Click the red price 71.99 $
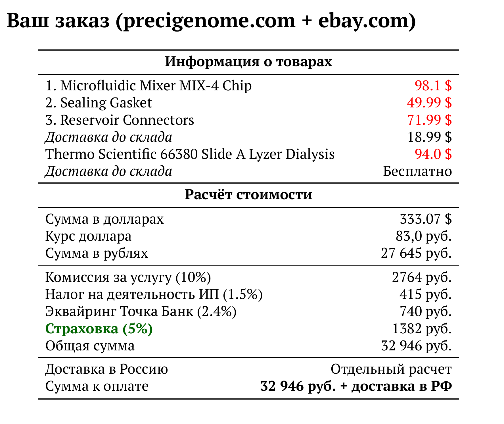The image size is (504, 424). (x=429, y=120)
